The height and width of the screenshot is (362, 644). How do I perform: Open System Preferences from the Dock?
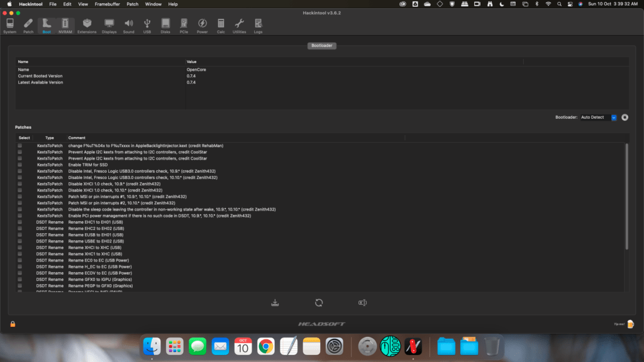[335, 346]
